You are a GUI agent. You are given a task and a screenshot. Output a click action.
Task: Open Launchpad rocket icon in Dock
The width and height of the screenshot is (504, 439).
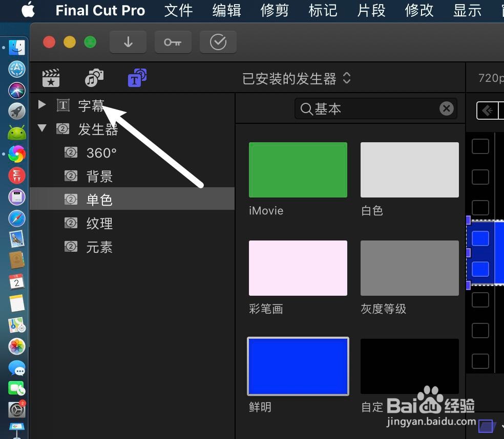[x=17, y=112]
